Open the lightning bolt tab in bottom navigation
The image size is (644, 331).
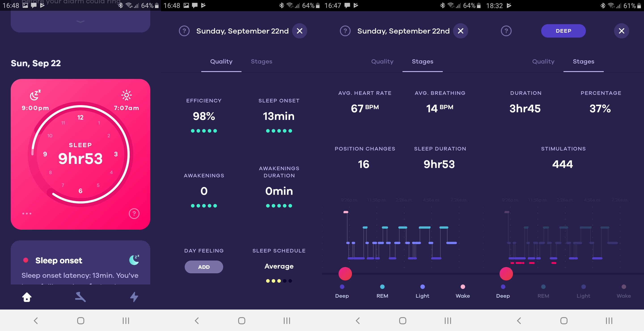pyautogui.click(x=134, y=297)
